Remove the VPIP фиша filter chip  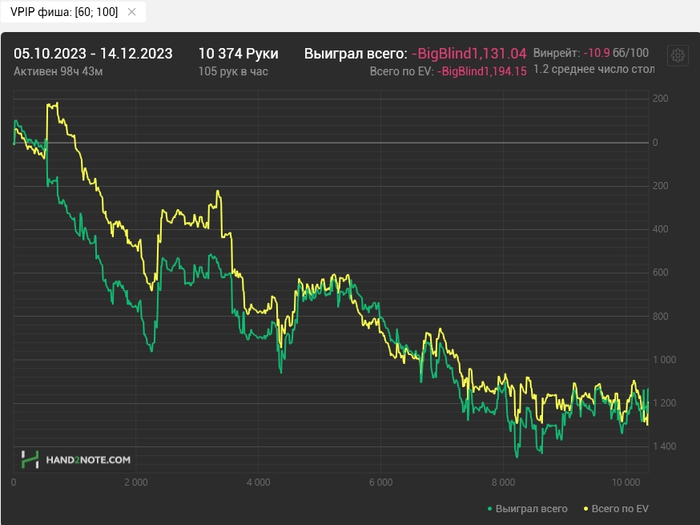[132, 12]
